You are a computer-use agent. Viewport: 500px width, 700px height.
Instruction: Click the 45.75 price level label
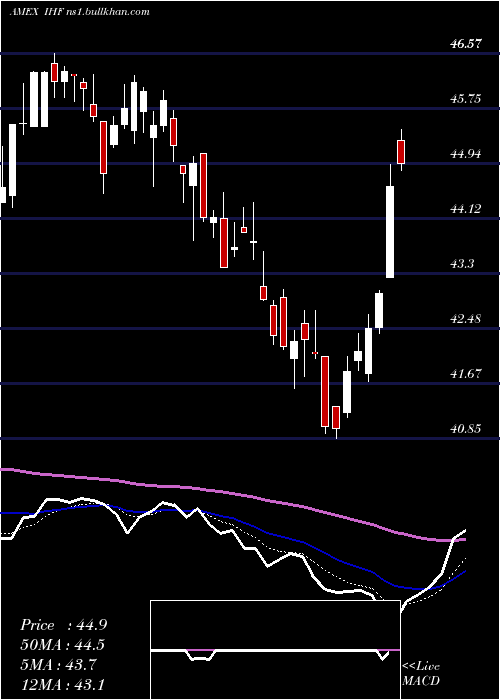coord(466,99)
